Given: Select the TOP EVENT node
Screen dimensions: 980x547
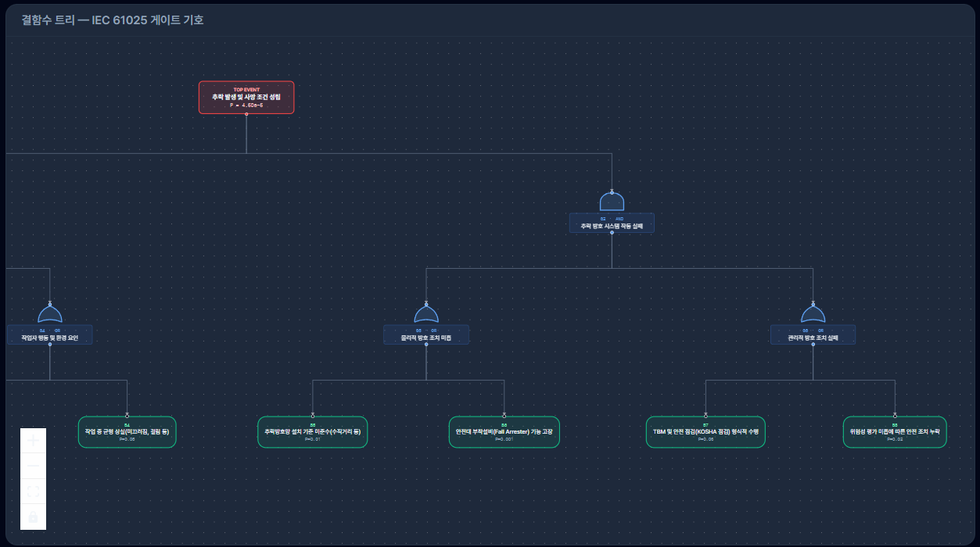Looking at the screenshot, I should (x=246, y=98).
